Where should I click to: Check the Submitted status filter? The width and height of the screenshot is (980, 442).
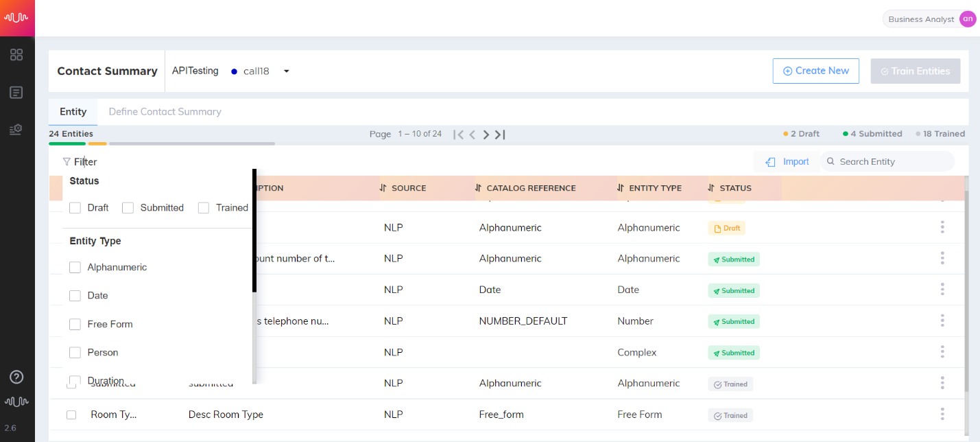128,208
